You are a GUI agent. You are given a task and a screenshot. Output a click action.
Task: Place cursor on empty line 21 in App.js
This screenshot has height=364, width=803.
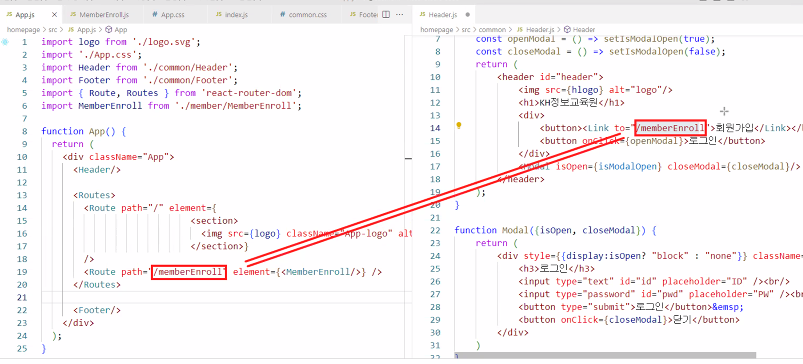(x=225, y=297)
